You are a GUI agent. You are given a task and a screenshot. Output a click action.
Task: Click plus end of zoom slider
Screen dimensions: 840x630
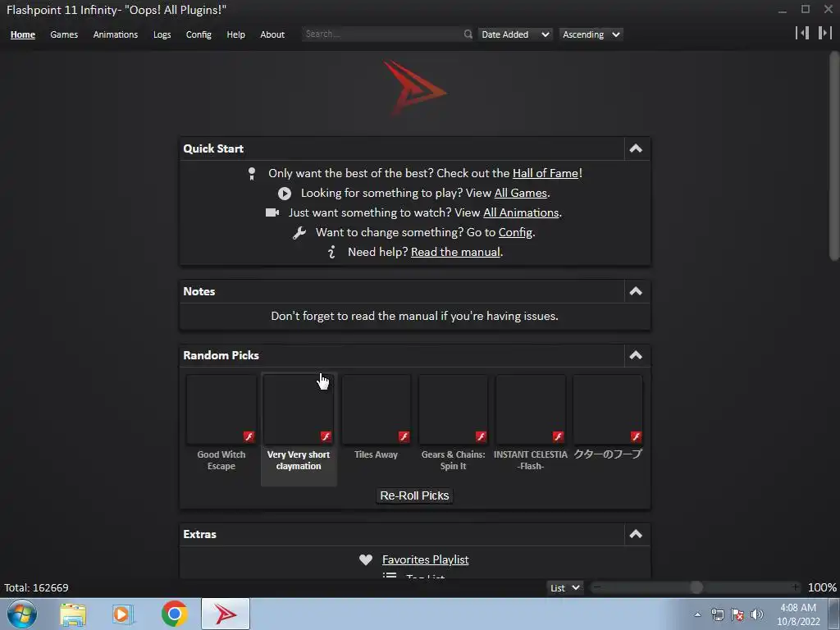pos(796,587)
